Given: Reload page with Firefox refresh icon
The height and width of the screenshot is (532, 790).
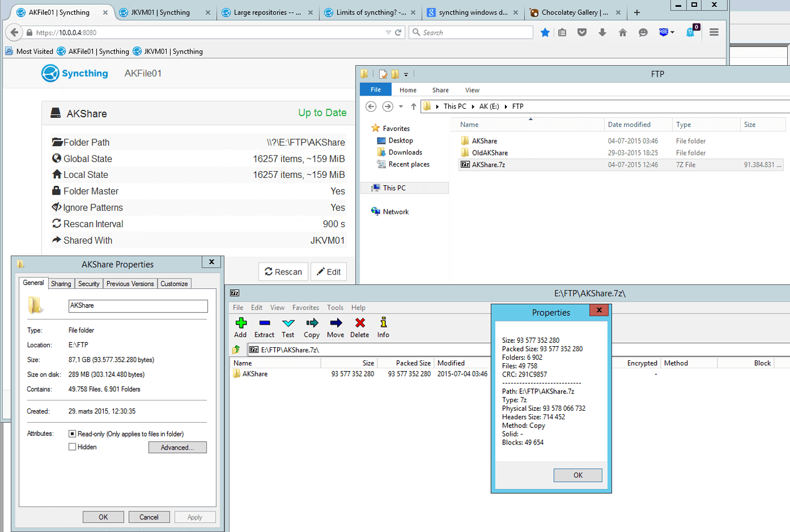Looking at the screenshot, I should (x=398, y=33).
